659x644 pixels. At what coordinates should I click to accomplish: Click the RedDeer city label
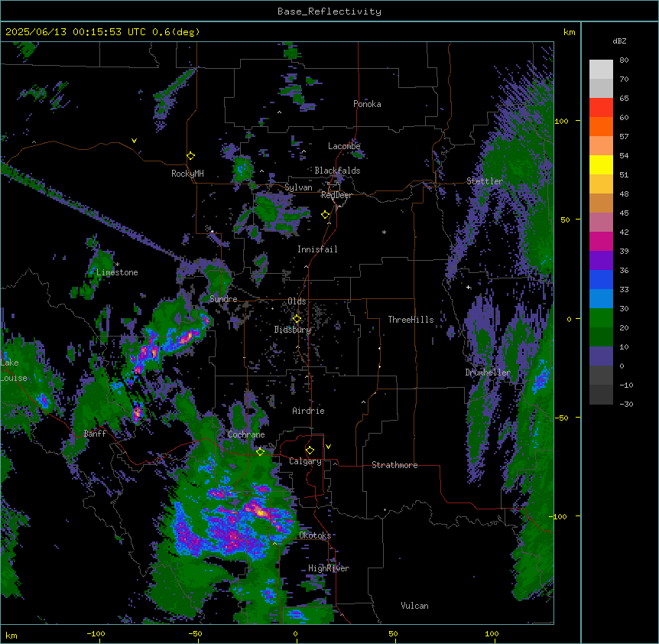(x=336, y=196)
